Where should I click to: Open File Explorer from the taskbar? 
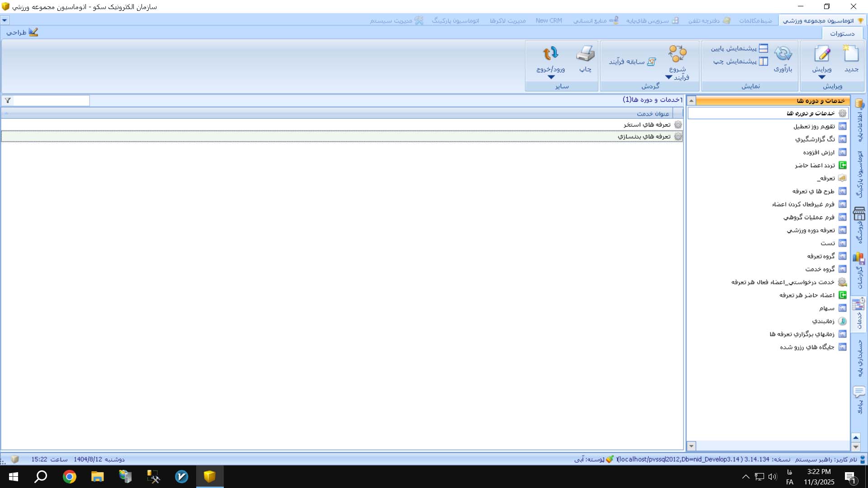coord(97,477)
